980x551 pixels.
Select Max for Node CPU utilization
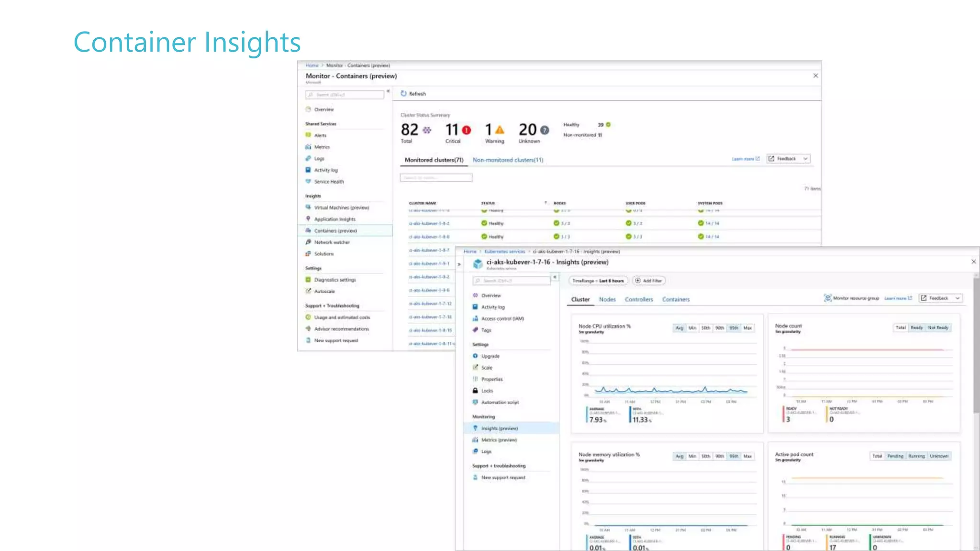pyautogui.click(x=747, y=328)
